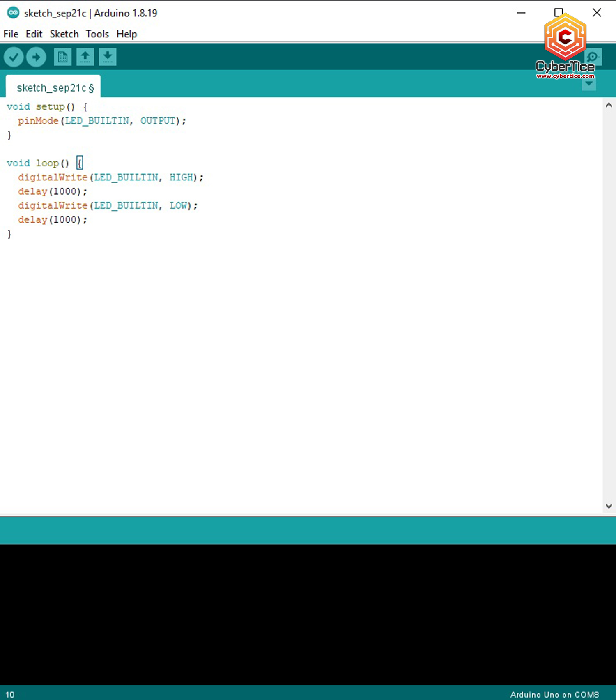Open the Edit menu
The width and height of the screenshot is (616, 700).
coord(34,34)
